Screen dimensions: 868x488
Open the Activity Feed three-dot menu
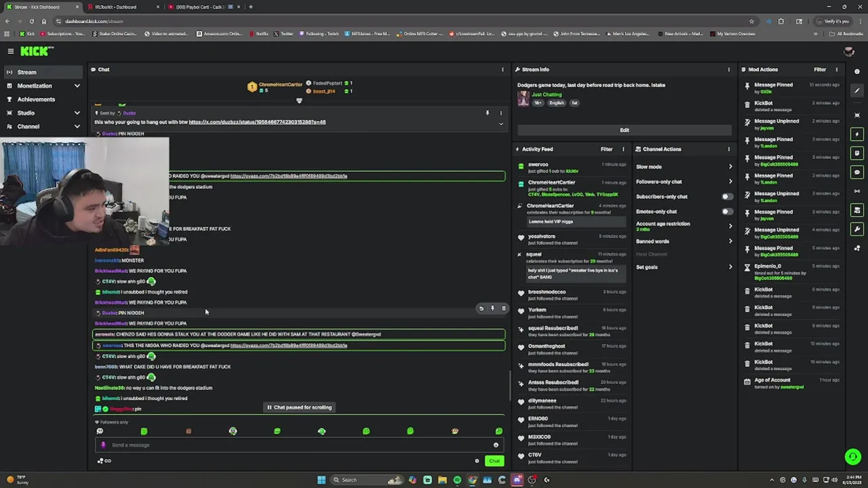pos(623,149)
